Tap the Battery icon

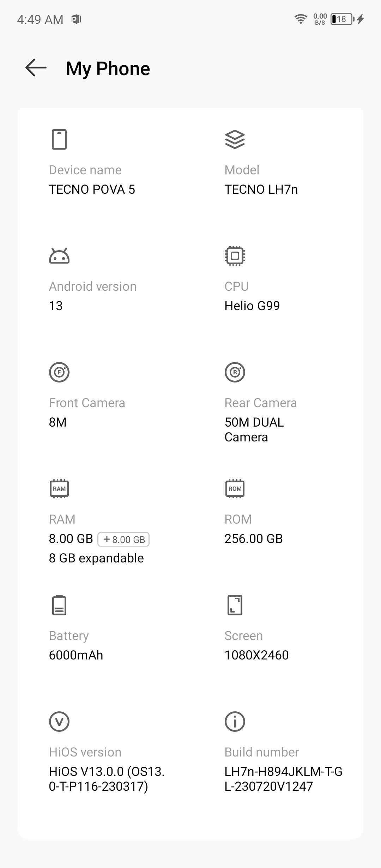click(59, 605)
